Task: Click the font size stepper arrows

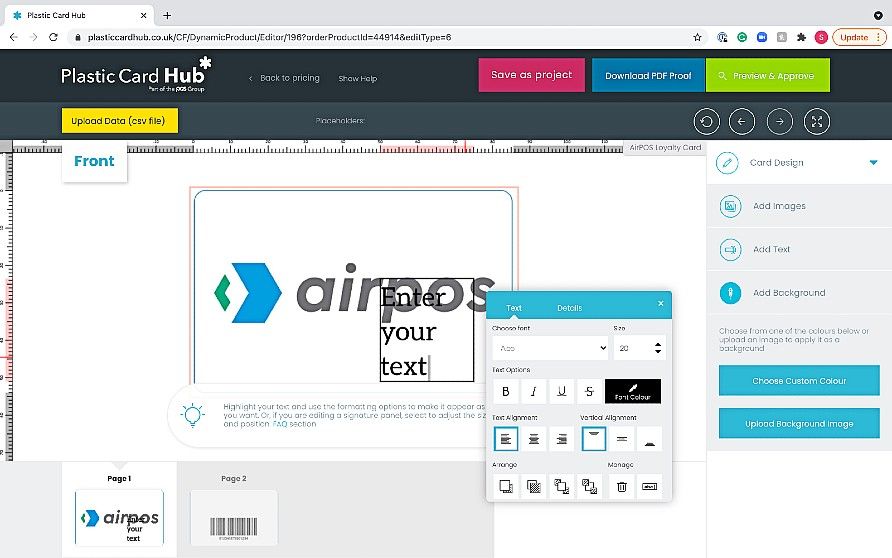Action: click(658, 348)
